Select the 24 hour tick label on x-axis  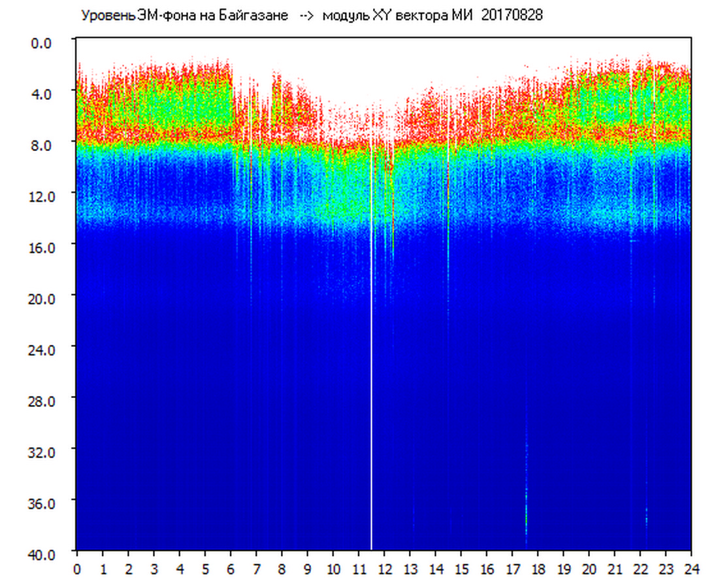[691, 569]
